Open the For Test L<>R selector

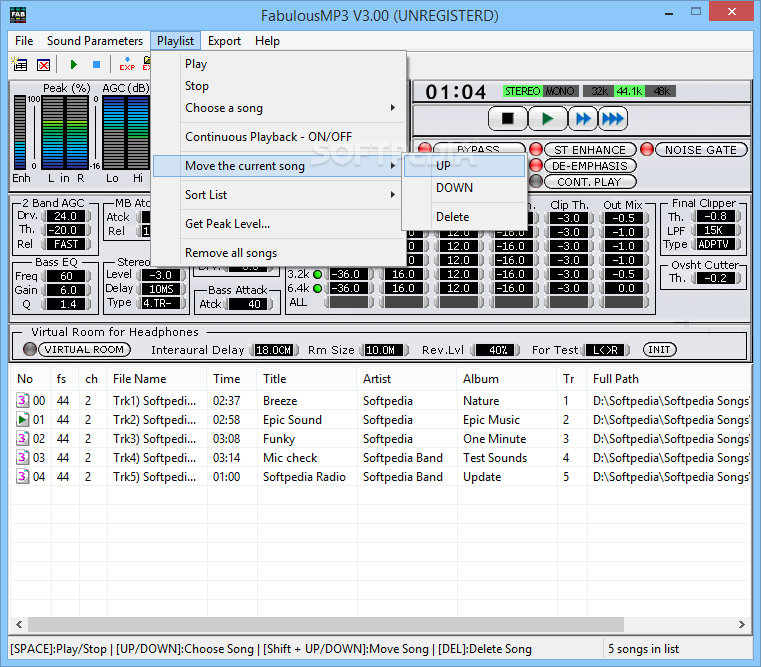click(605, 350)
